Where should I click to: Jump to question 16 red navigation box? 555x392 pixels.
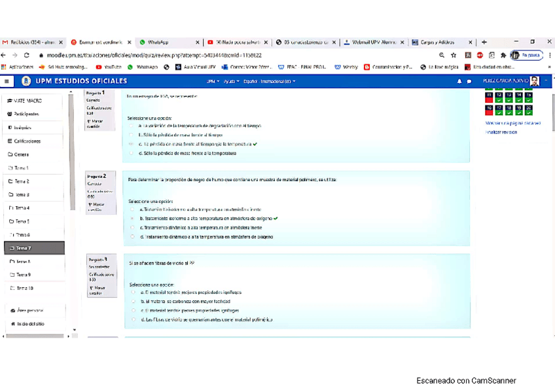489,109
